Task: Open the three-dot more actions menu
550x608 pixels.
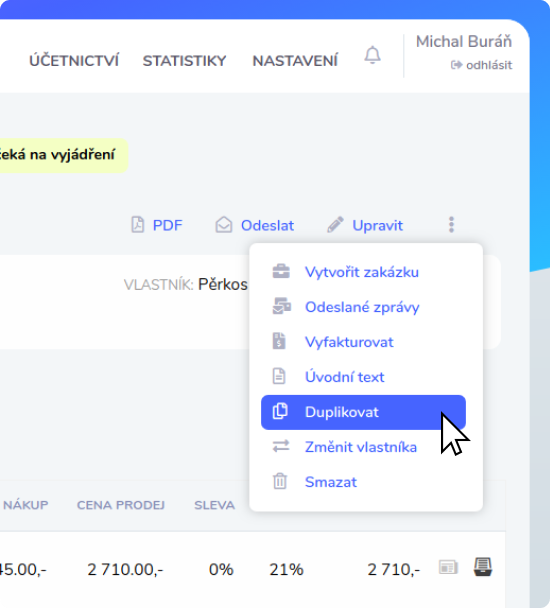Action: click(x=451, y=225)
